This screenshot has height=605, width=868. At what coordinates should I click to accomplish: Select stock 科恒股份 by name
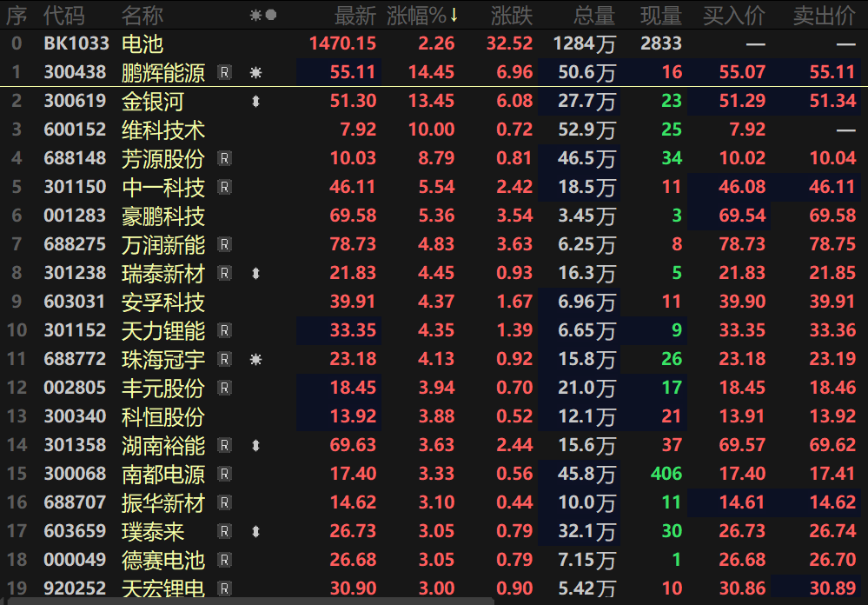[x=163, y=416]
